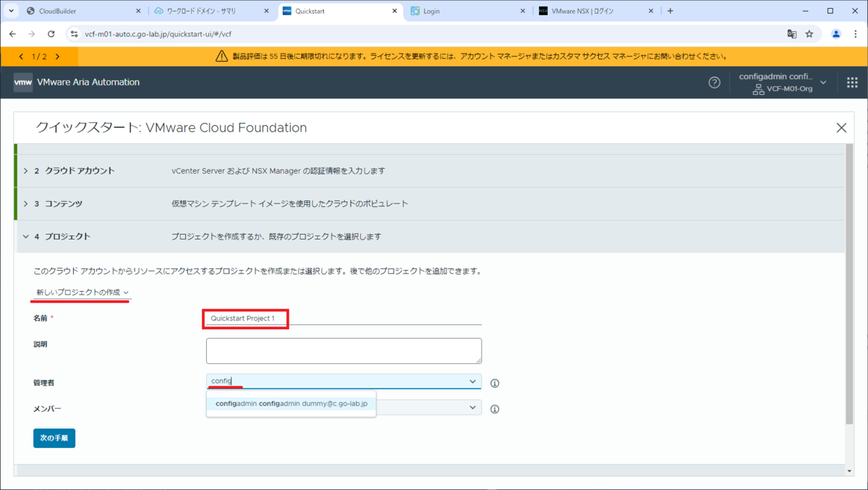Image resolution: width=868 pixels, height=490 pixels.
Task: Switch to the VMware NSX ログイン tab
Action: click(x=596, y=11)
